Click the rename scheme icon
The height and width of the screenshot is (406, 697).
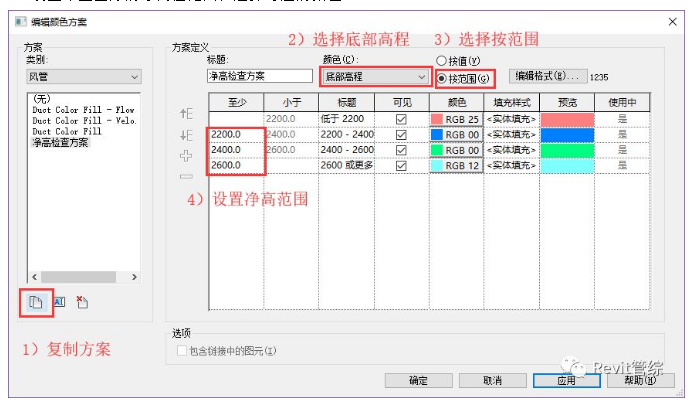[x=60, y=302]
